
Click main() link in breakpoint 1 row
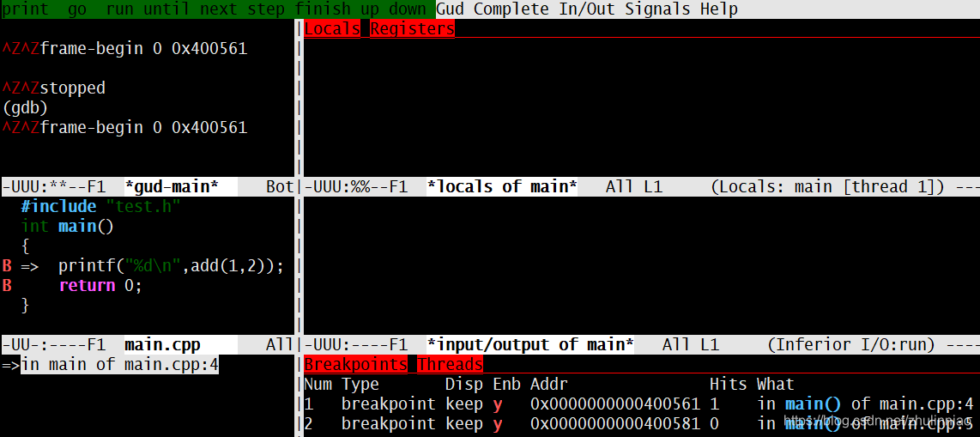point(814,404)
